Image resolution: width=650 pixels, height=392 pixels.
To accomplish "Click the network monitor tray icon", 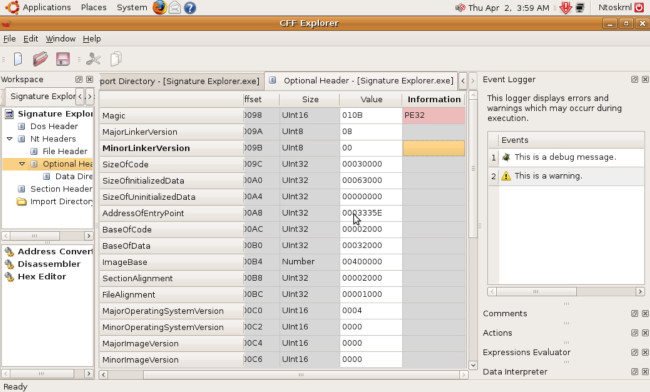I will tap(580, 7).
